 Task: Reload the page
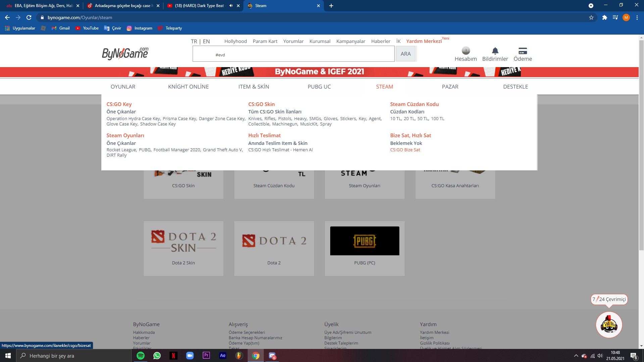click(29, 17)
